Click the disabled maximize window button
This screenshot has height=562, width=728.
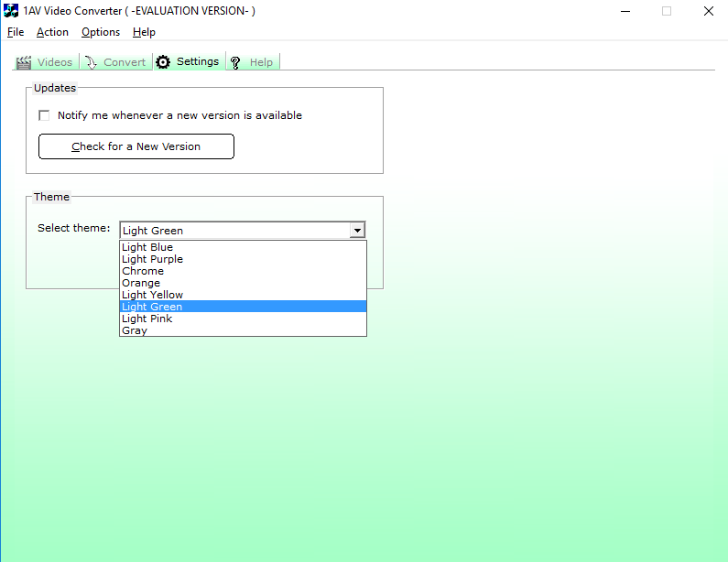tap(667, 11)
